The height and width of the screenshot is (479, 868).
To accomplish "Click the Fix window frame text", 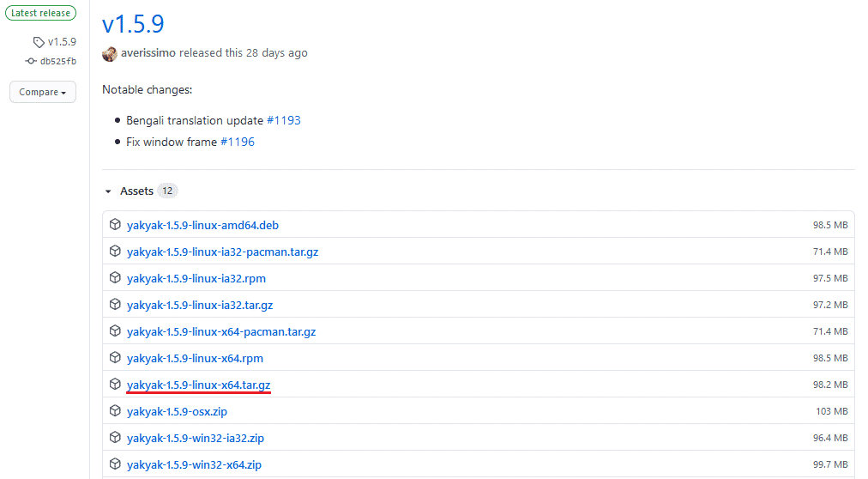I will (x=172, y=142).
